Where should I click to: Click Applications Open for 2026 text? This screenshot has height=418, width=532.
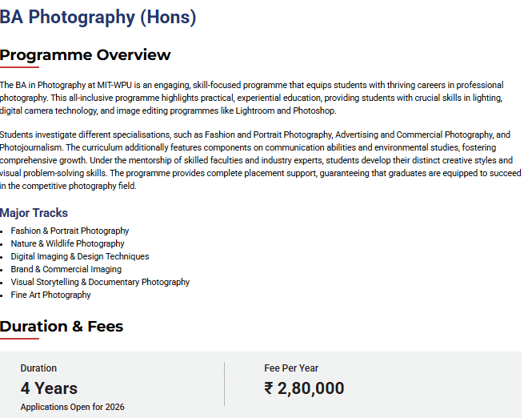72,407
